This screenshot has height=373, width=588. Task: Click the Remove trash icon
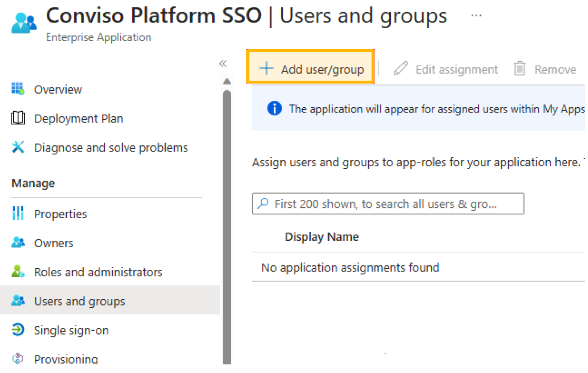(520, 68)
